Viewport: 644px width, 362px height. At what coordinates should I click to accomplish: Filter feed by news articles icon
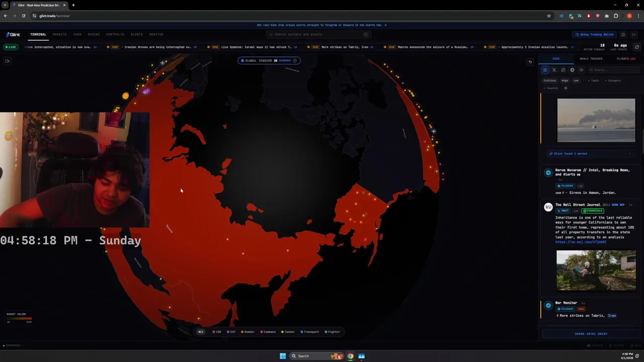click(563, 70)
